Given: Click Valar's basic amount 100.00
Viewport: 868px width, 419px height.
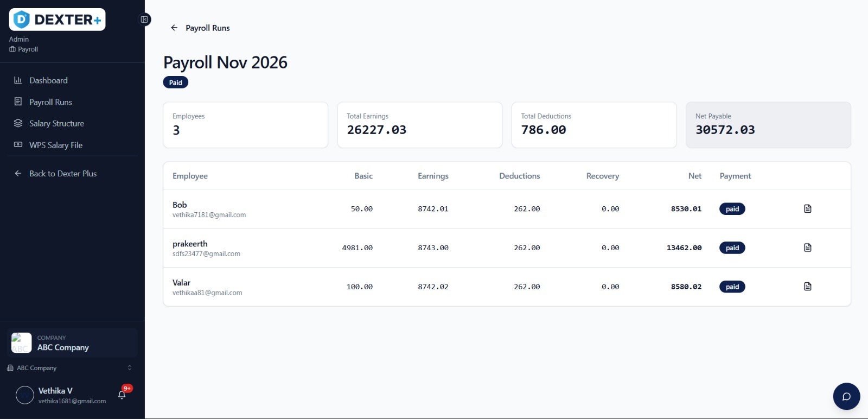Looking at the screenshot, I should (360, 287).
